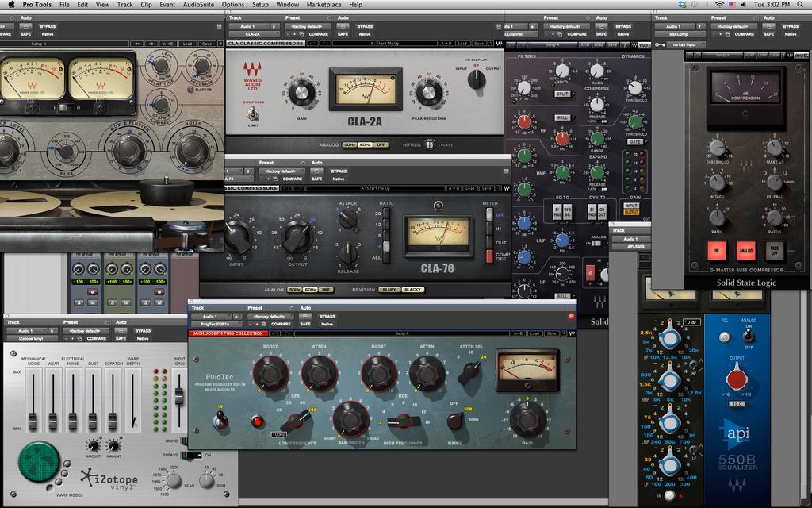
Task: Click the iZotope Vinyl Year knob
Action: [174, 480]
